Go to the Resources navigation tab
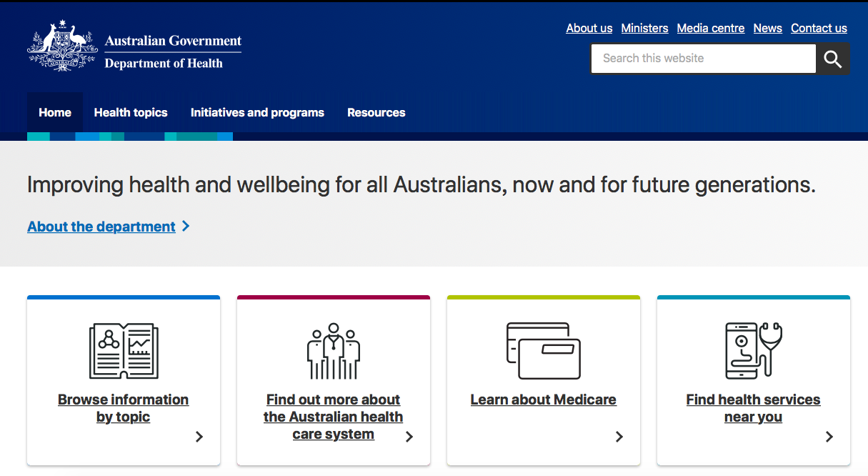 (x=376, y=112)
